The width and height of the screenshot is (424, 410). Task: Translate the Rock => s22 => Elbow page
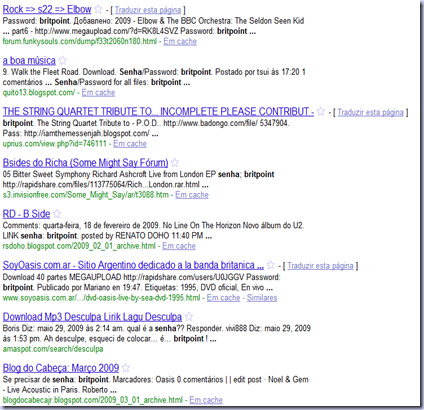tap(148, 10)
